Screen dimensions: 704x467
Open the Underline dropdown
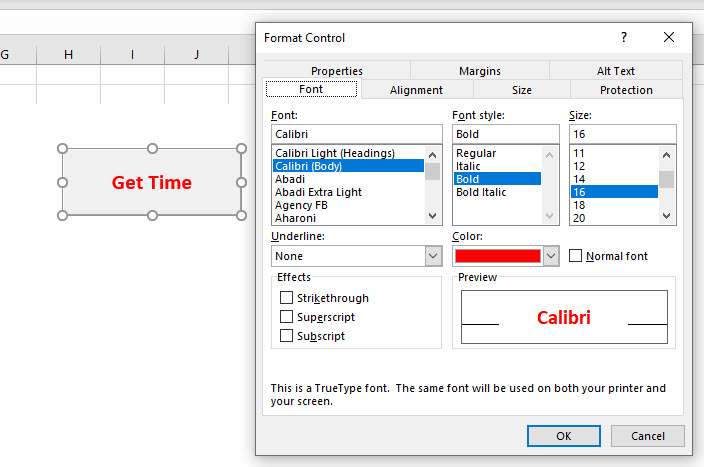(x=433, y=256)
